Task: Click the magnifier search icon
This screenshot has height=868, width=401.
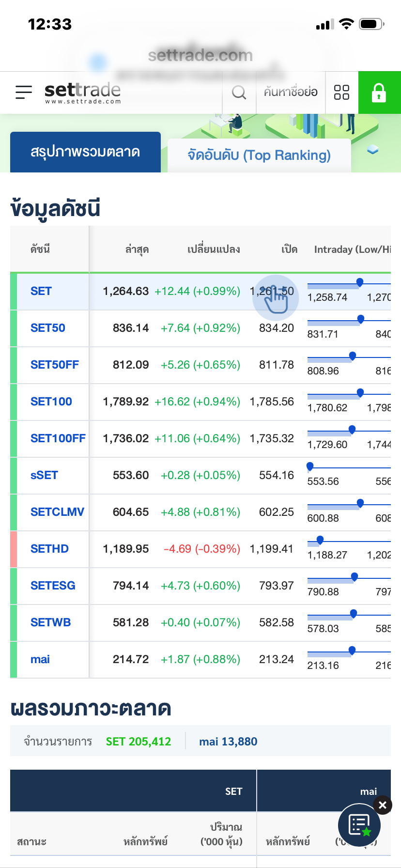Action: 239,92
